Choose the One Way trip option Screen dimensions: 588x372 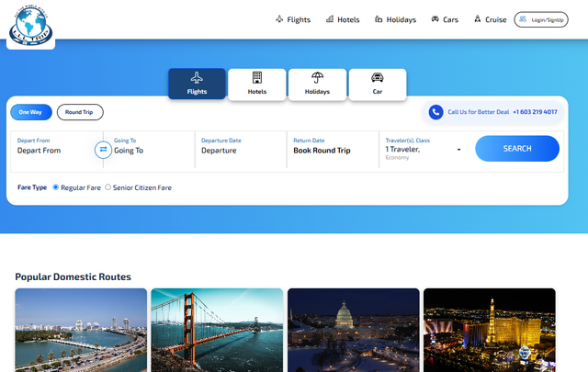31,112
